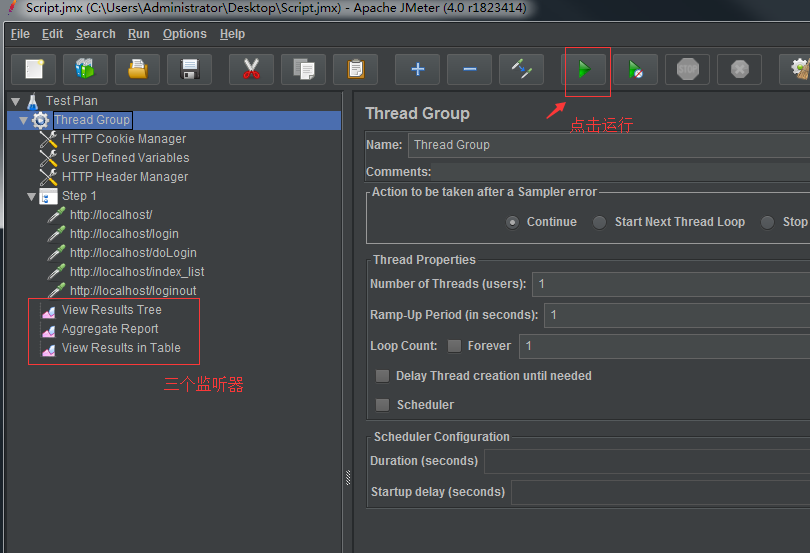Open the Help menu
Screen dimensions: 810x553
point(232,34)
